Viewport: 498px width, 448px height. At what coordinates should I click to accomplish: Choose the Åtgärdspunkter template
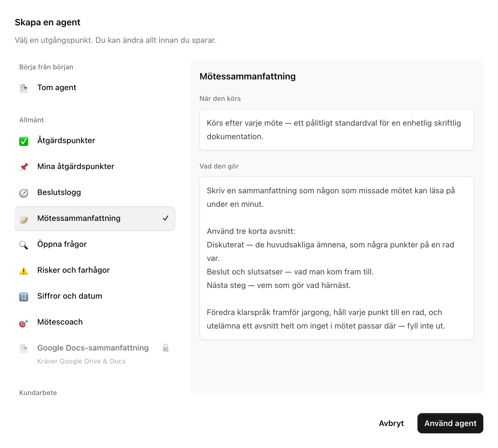[95, 141]
